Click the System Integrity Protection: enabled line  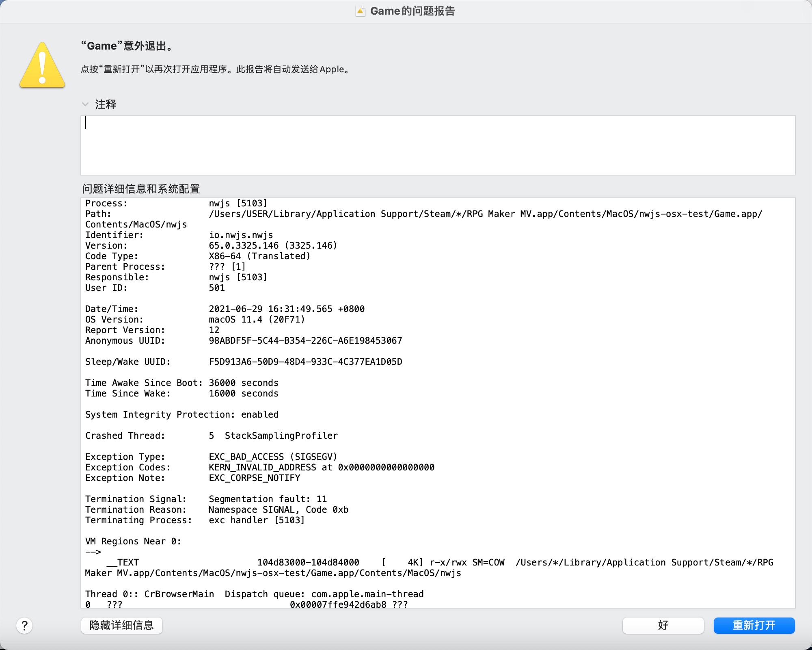(x=182, y=414)
